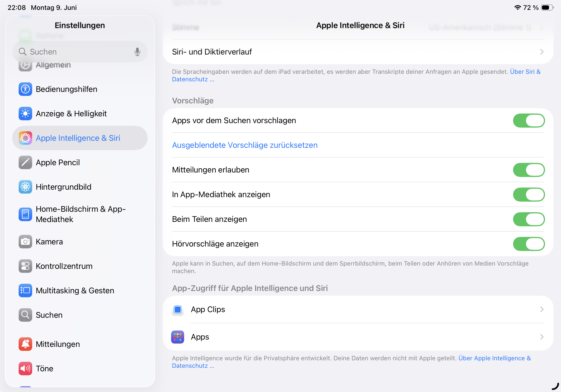Tap the microphone dictation icon in search field

(137, 52)
